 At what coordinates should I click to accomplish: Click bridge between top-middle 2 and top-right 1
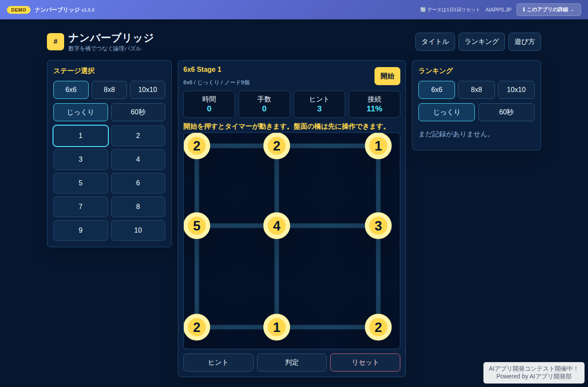328,146
